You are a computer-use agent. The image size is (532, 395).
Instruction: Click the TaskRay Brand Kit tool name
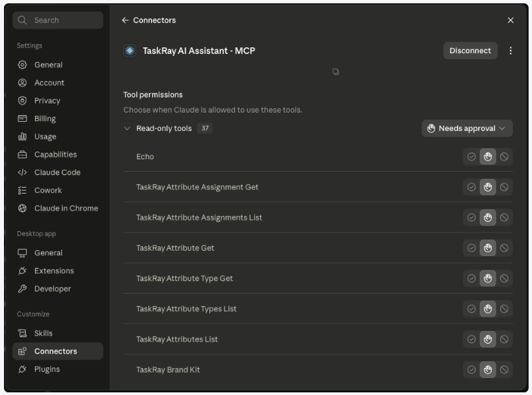(168, 370)
